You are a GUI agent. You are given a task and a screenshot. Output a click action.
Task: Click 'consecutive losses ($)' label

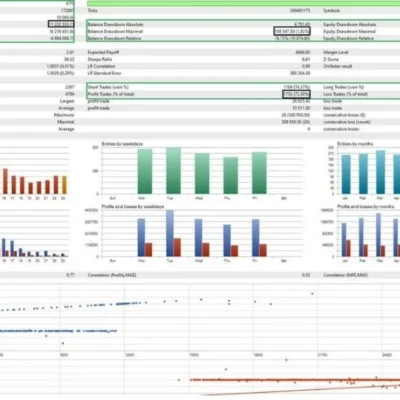click(344, 115)
